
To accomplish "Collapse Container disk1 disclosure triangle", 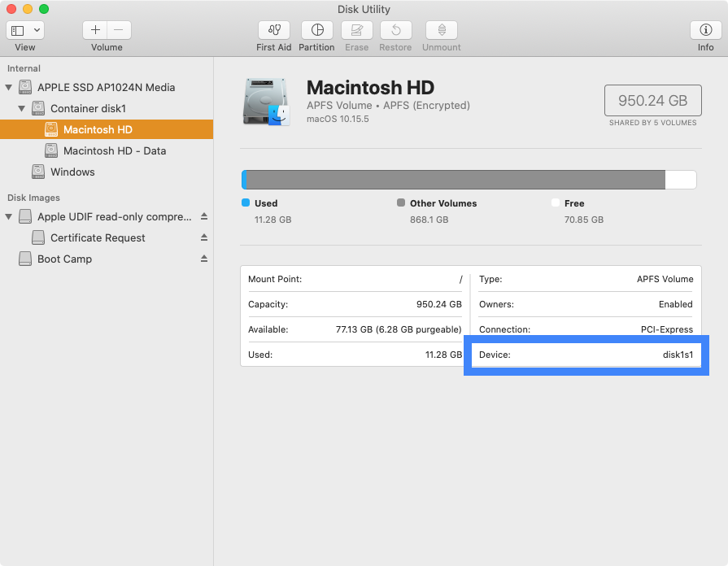I will [x=21, y=109].
